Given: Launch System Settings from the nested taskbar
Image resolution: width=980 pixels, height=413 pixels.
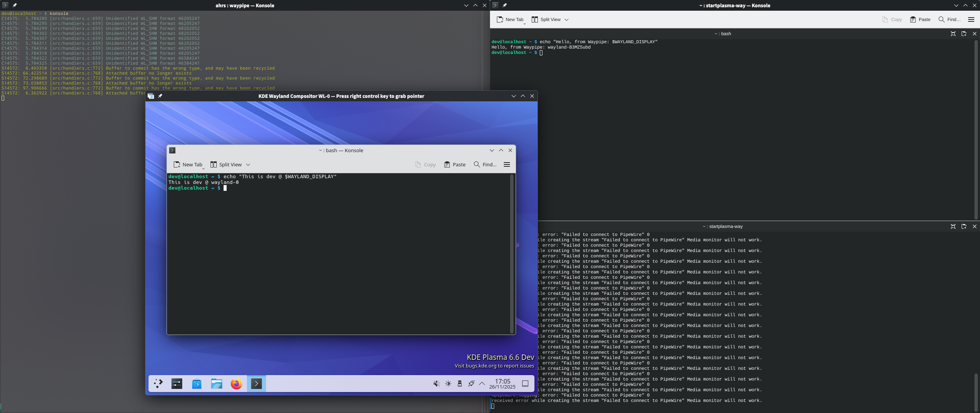Looking at the screenshot, I should [177, 384].
